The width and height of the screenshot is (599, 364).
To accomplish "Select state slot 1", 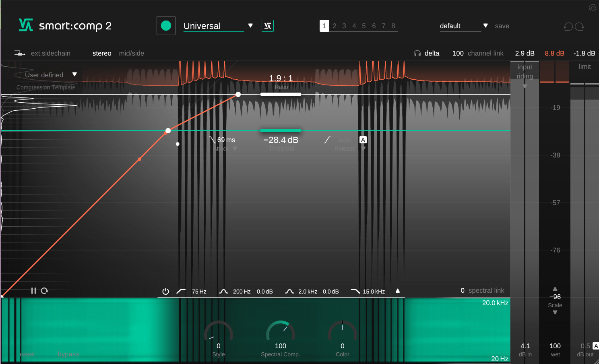I will click(x=324, y=26).
